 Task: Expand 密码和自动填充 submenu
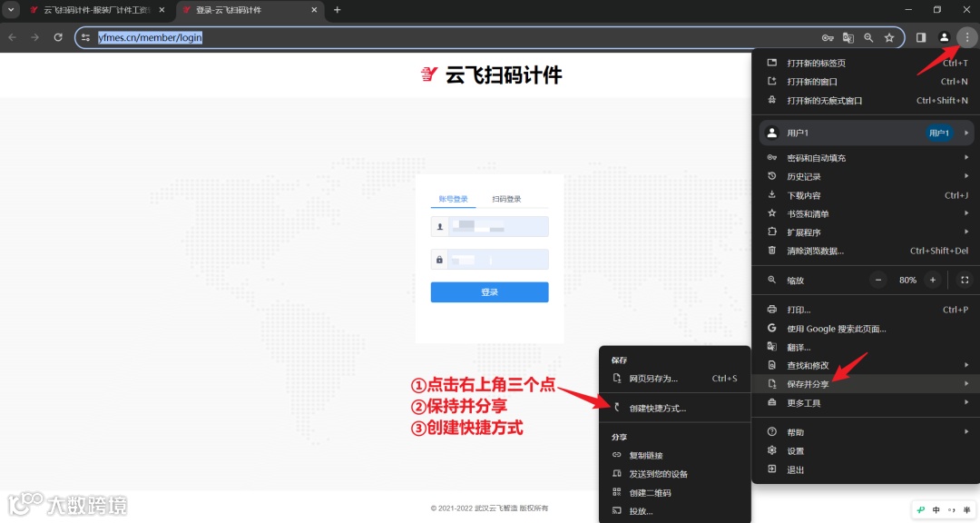pyautogui.click(x=867, y=158)
